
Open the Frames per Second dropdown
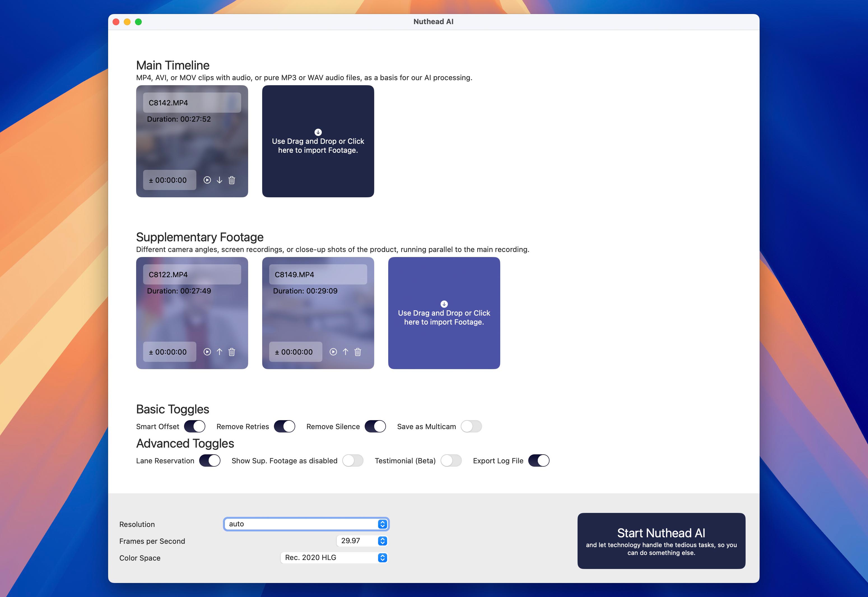[362, 541]
